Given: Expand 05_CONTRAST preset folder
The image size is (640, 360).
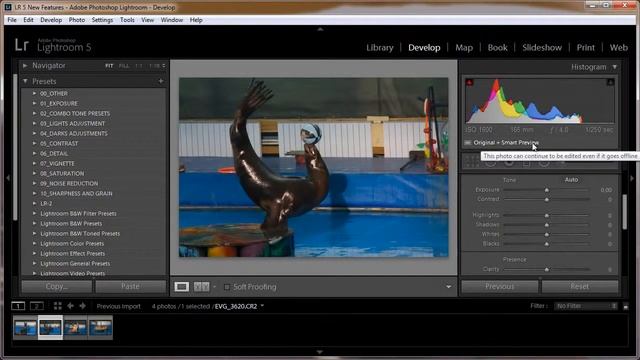Looking at the screenshot, I should [x=35, y=143].
